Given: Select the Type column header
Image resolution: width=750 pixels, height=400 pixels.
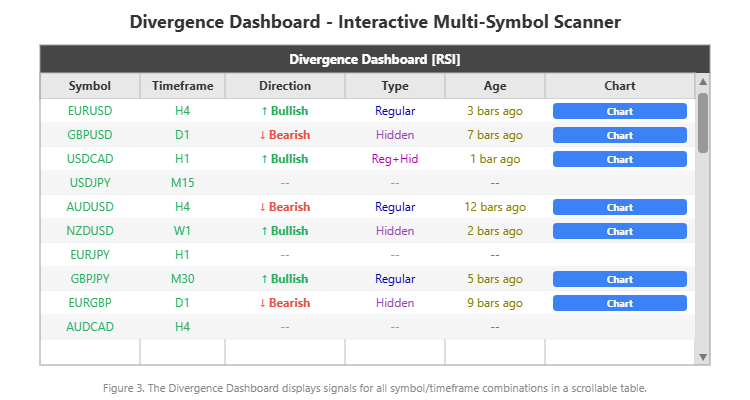Looking at the screenshot, I should tap(395, 86).
